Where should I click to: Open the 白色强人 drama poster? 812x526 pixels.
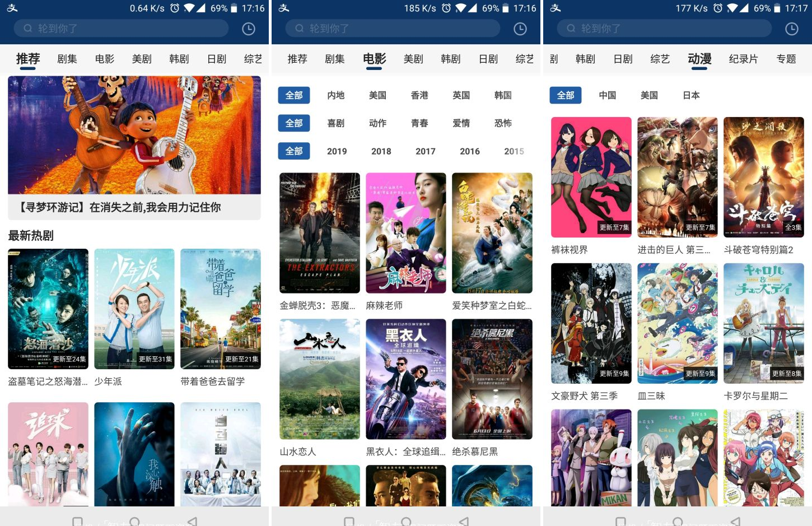221,454
